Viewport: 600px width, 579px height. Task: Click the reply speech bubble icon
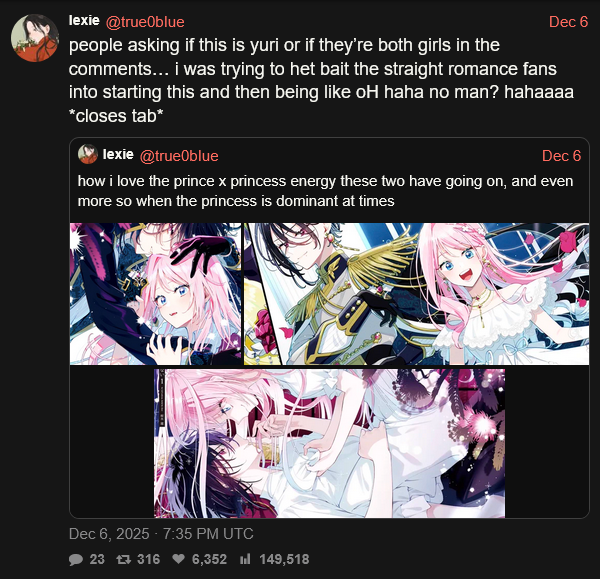[x=76, y=559]
